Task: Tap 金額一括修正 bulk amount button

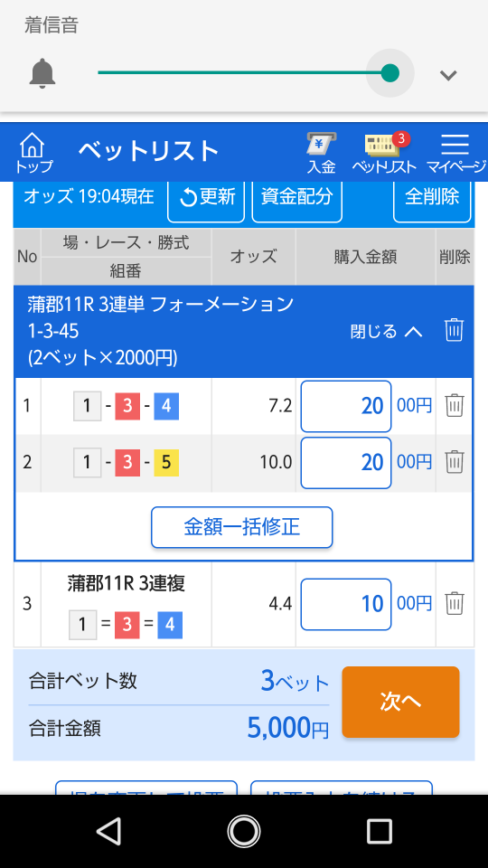Action: pos(242,527)
